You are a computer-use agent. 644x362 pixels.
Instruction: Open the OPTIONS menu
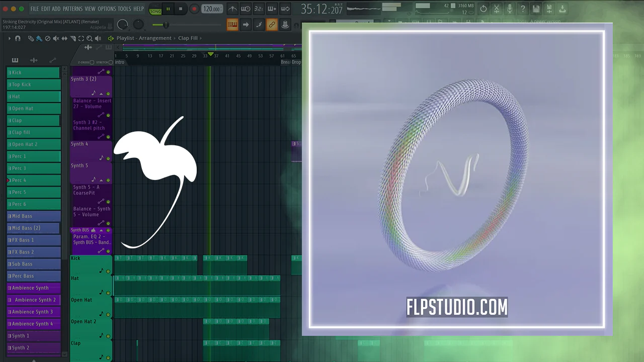pyautogui.click(x=107, y=9)
